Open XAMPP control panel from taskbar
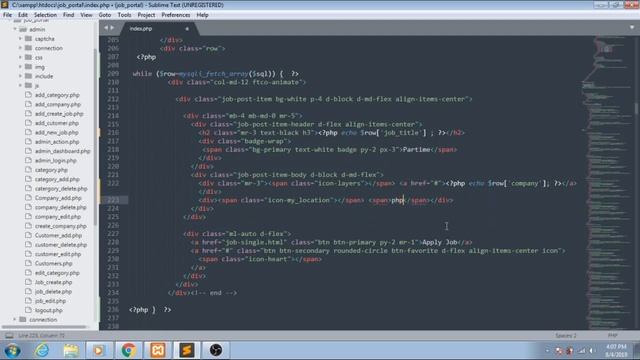 158,350
